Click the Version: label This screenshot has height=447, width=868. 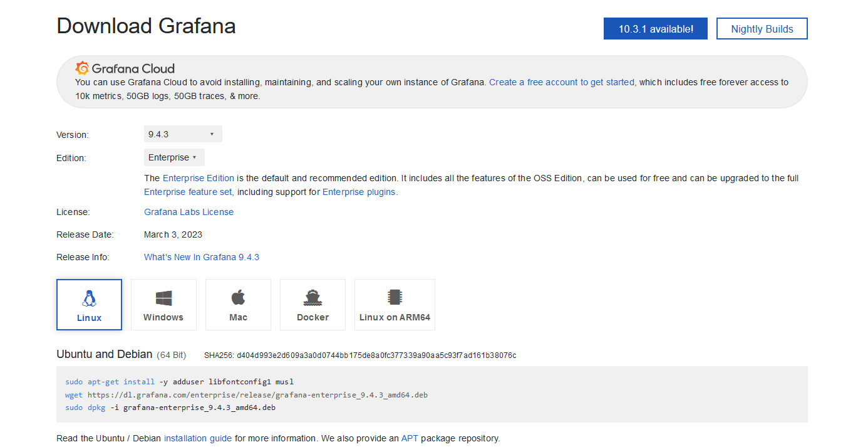73,135
